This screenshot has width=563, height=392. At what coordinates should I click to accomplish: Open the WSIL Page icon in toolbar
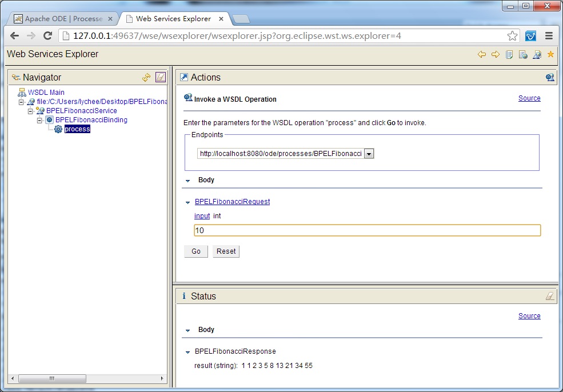pos(523,54)
